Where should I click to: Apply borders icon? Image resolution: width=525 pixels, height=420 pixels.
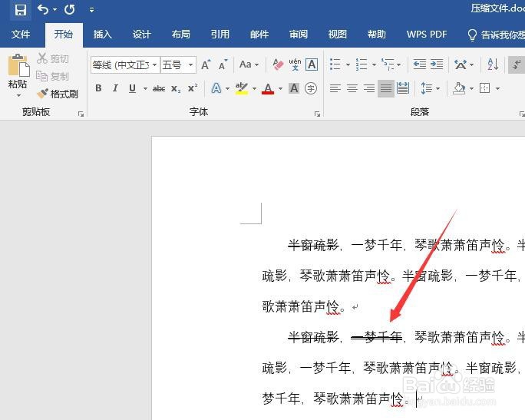click(x=485, y=88)
